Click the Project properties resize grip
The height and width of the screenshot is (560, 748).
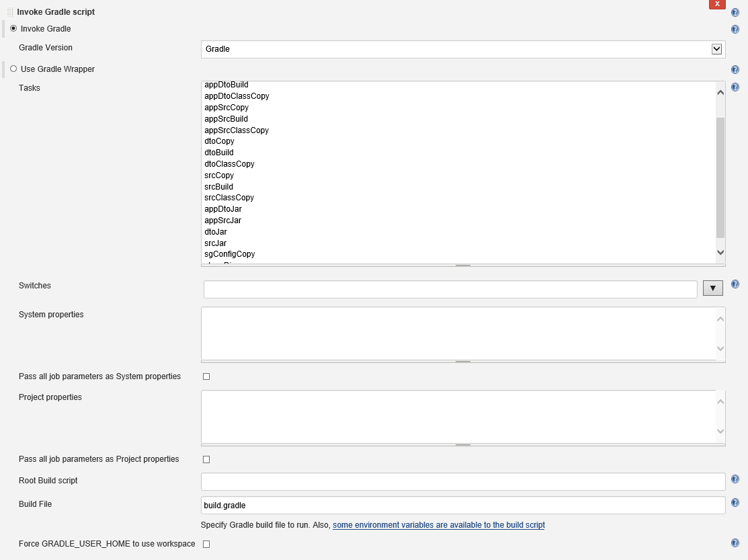point(463,444)
